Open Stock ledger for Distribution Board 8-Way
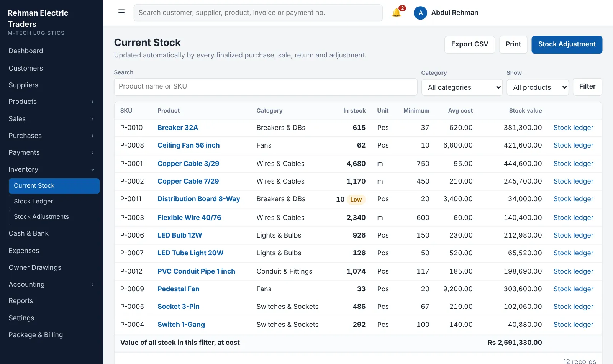The height and width of the screenshot is (364, 613). [573, 199]
